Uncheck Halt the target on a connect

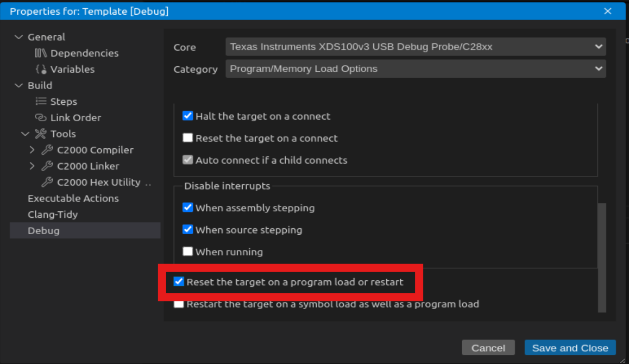[187, 116]
